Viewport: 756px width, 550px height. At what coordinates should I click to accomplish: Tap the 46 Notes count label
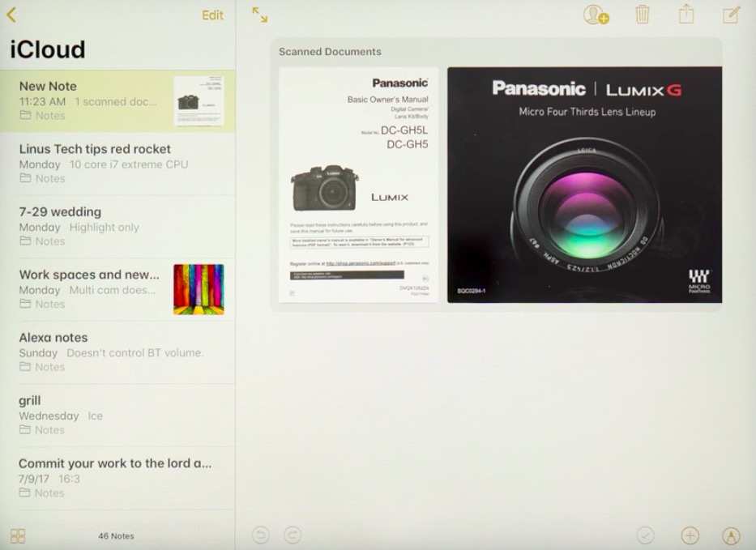[x=116, y=535]
